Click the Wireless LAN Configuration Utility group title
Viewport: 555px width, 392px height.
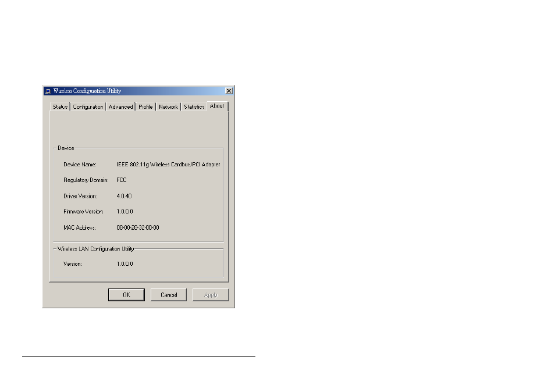(95, 249)
